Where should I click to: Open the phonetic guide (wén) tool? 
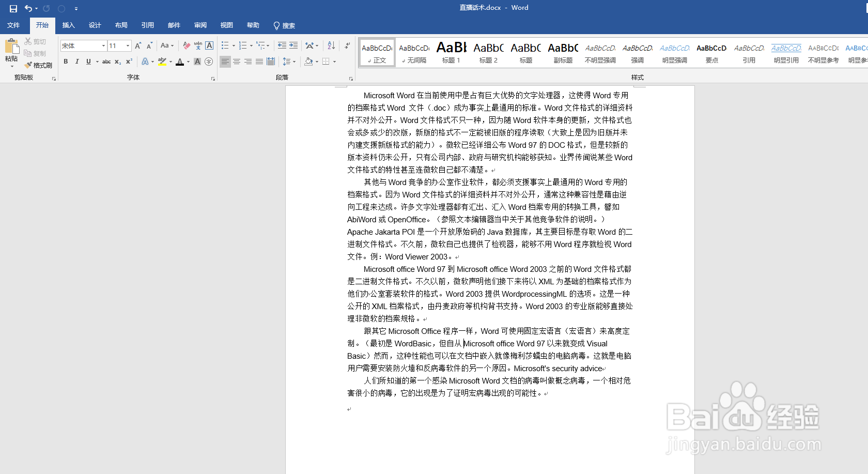tap(198, 45)
